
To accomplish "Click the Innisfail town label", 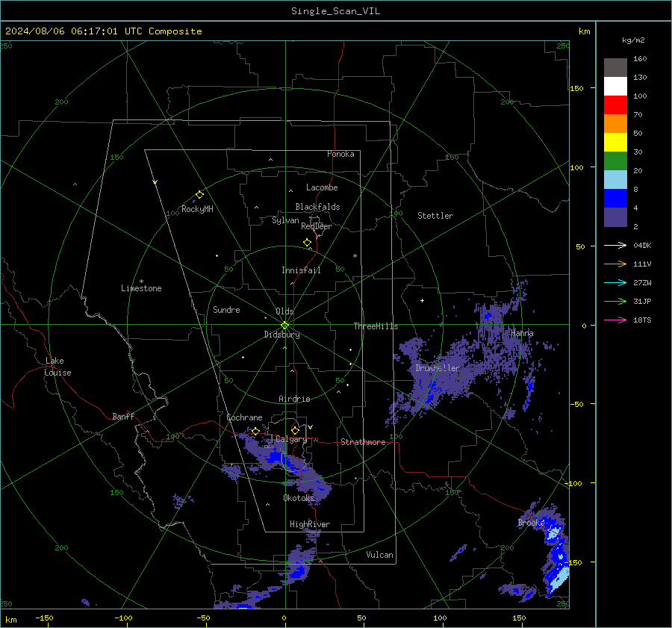I will [301, 270].
